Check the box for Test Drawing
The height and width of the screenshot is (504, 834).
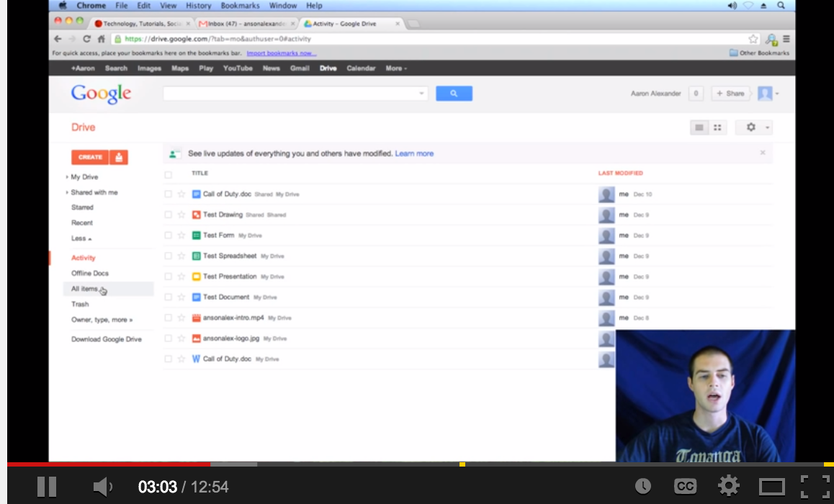168,215
